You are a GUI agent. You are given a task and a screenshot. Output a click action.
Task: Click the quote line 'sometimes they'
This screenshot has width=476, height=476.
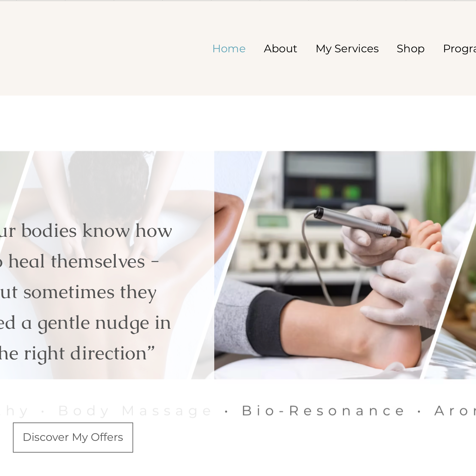(90, 292)
